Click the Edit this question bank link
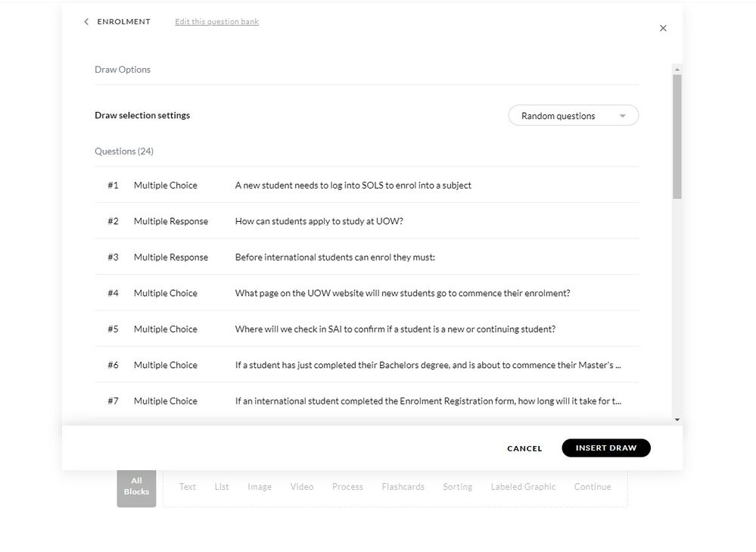The image size is (756, 552). coord(216,22)
